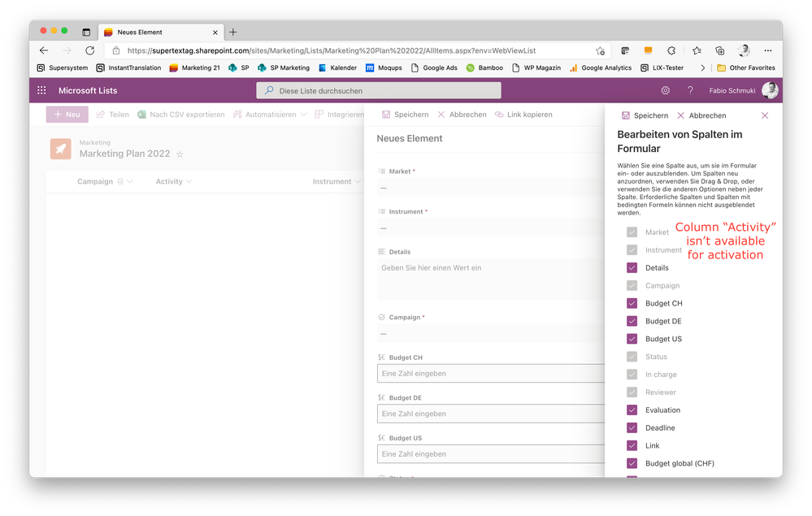Click the Budget DE number input field
The image size is (812, 516).
pos(491,414)
